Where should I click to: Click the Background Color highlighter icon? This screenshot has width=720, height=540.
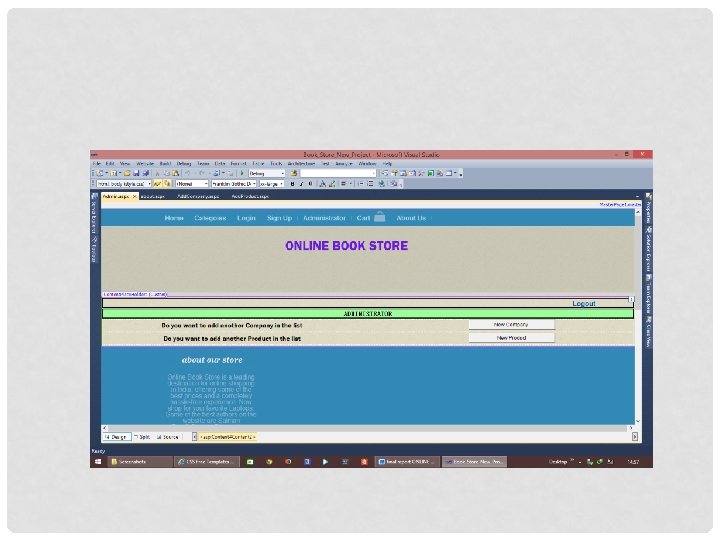point(332,184)
